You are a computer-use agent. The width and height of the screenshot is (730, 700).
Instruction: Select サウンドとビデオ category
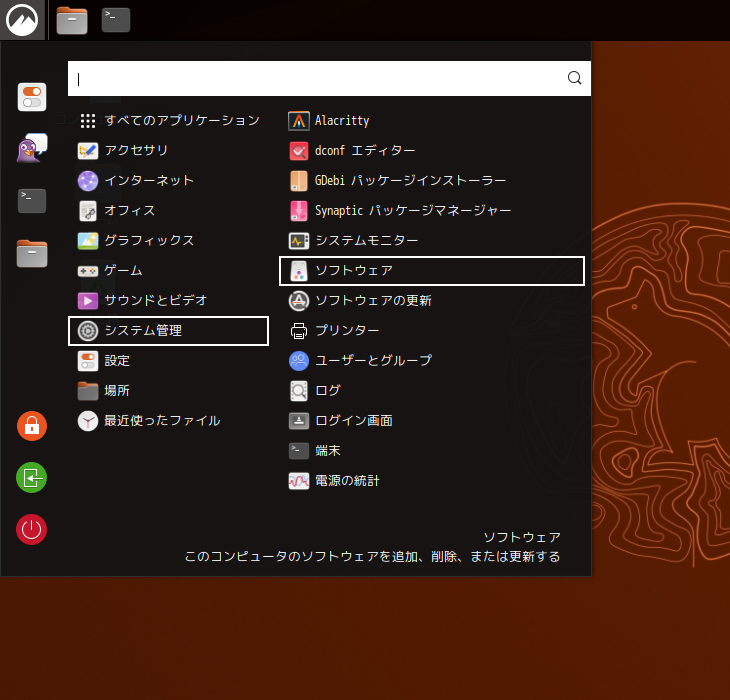tap(169, 301)
